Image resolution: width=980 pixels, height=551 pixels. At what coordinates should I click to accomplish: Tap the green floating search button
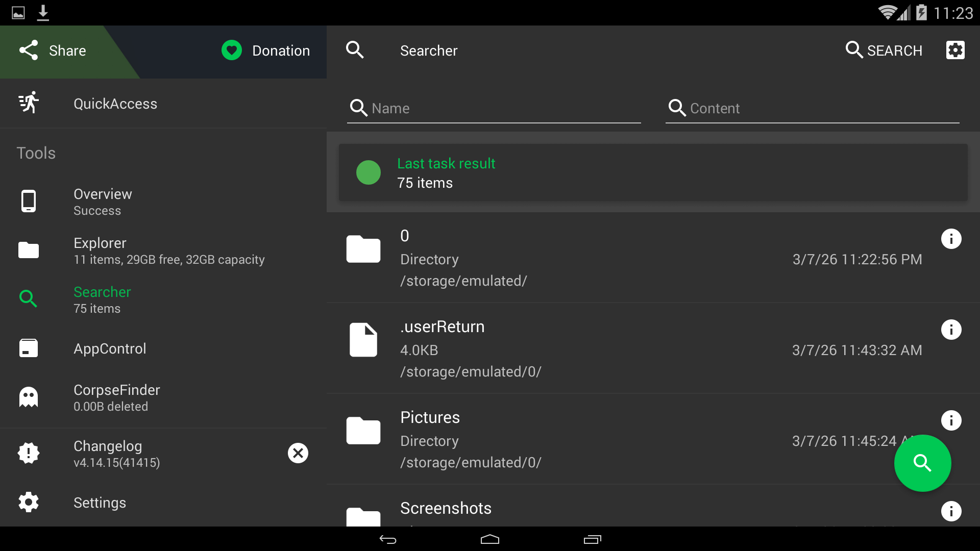point(922,463)
